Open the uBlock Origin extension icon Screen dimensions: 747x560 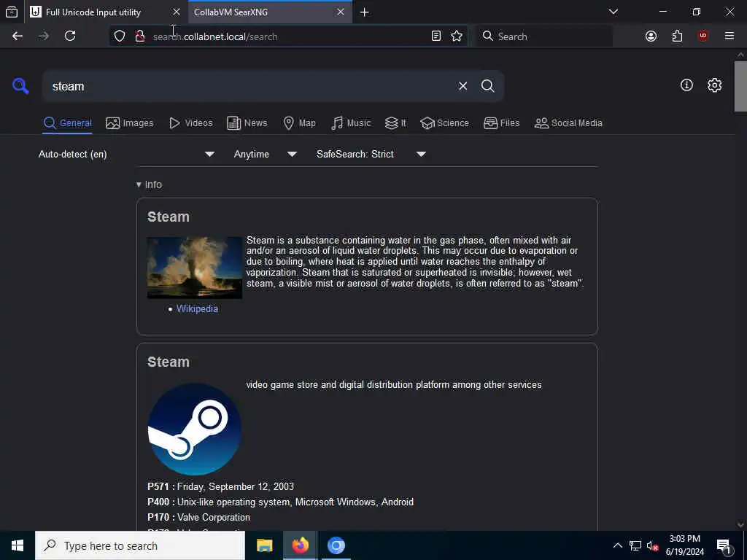click(x=703, y=36)
